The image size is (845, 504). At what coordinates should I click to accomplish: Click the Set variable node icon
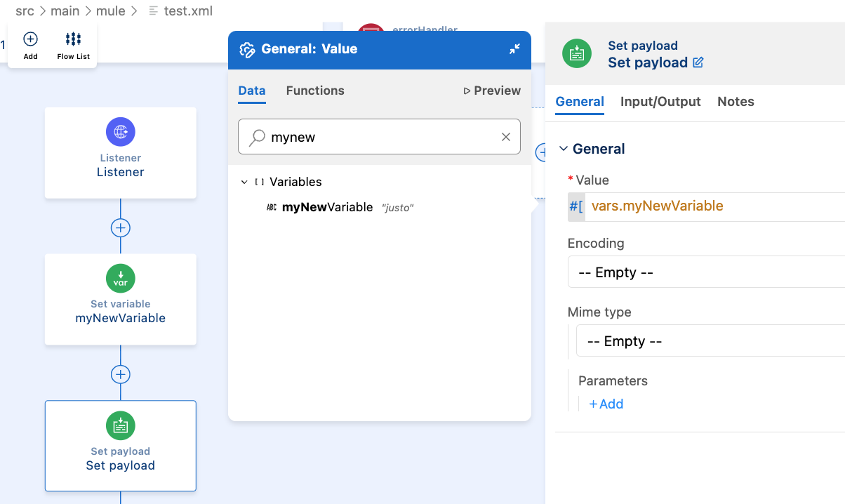[x=120, y=278]
